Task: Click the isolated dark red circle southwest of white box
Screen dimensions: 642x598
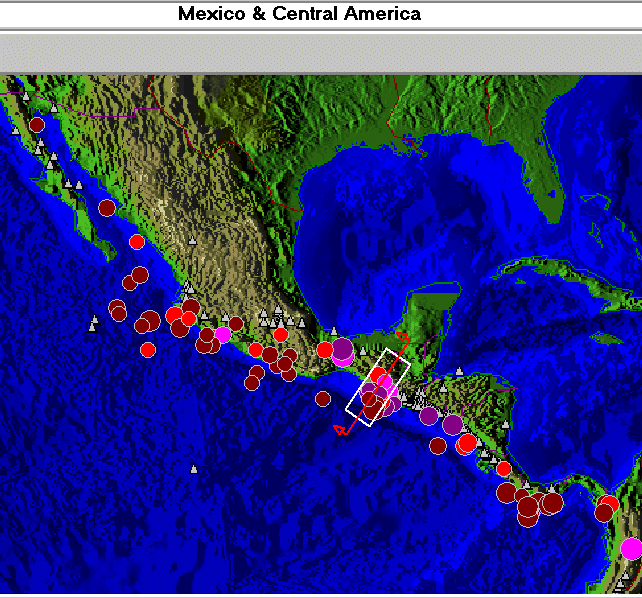Action: pyautogui.click(x=323, y=399)
